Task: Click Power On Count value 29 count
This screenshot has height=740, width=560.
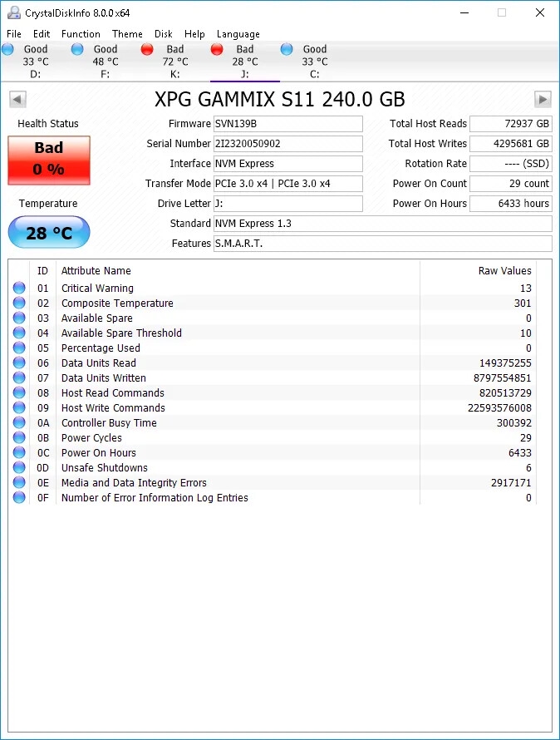Action: click(x=511, y=184)
